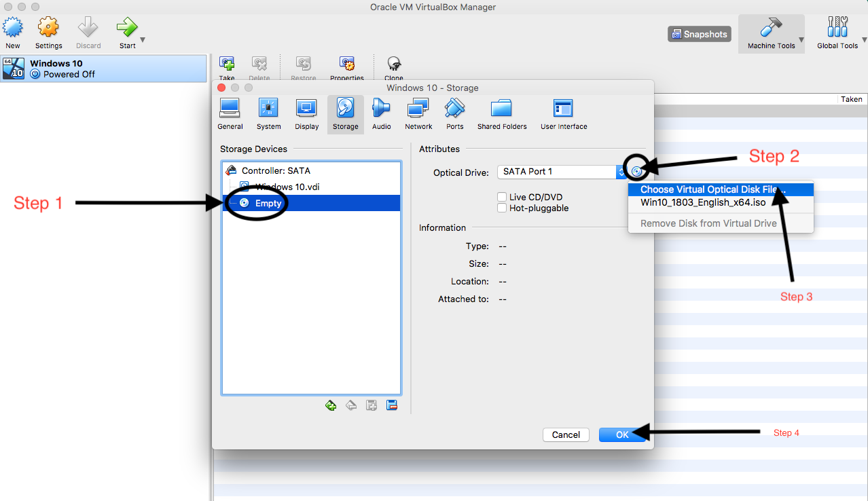This screenshot has height=501, width=868.
Task: Select the Empty optical drive entry
Action: point(311,203)
